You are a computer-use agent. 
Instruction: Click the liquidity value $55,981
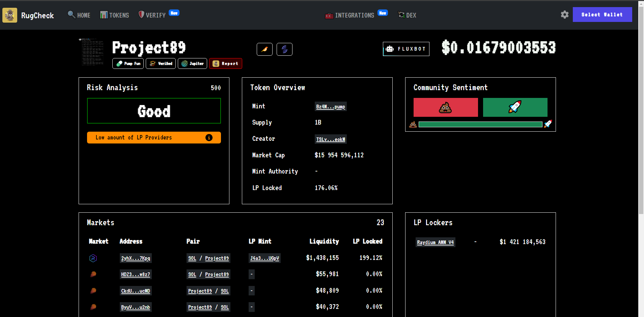coord(327,274)
